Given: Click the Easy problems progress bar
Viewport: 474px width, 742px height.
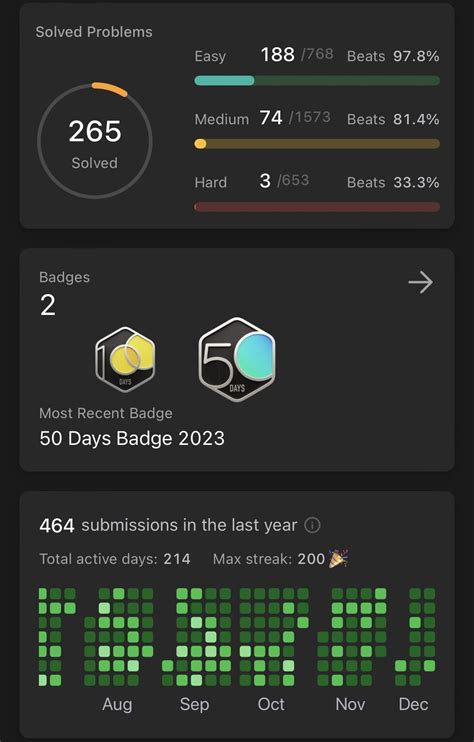Looking at the screenshot, I should 317,80.
